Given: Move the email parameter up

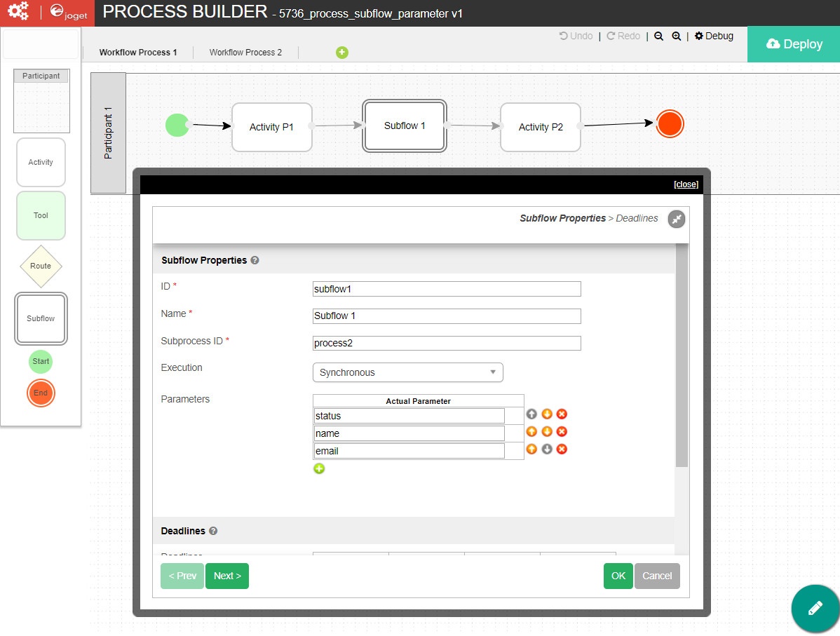Looking at the screenshot, I should click(531, 449).
